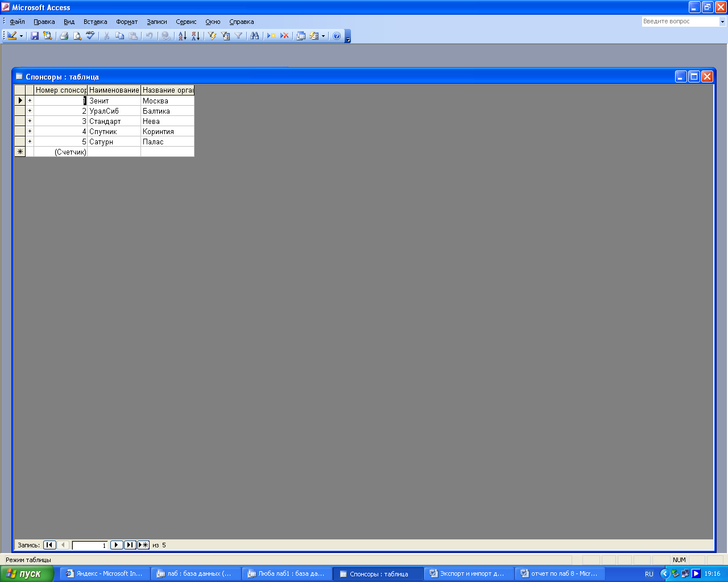Open the Сервис menu
728x582 pixels.
(x=186, y=22)
